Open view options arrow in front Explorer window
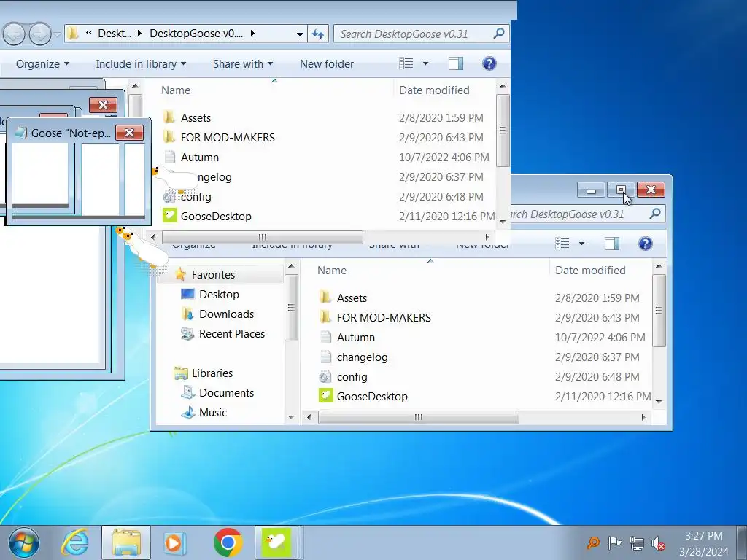 pyautogui.click(x=581, y=244)
